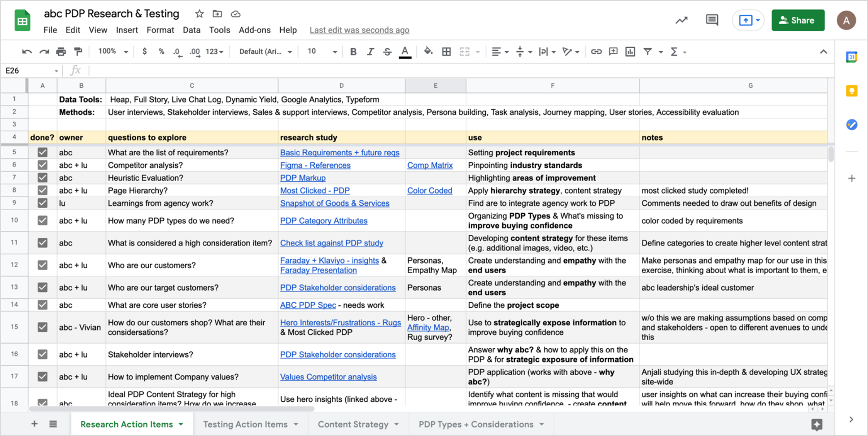868x436 pixels.
Task: Open the PDP Markup link
Action: point(303,178)
